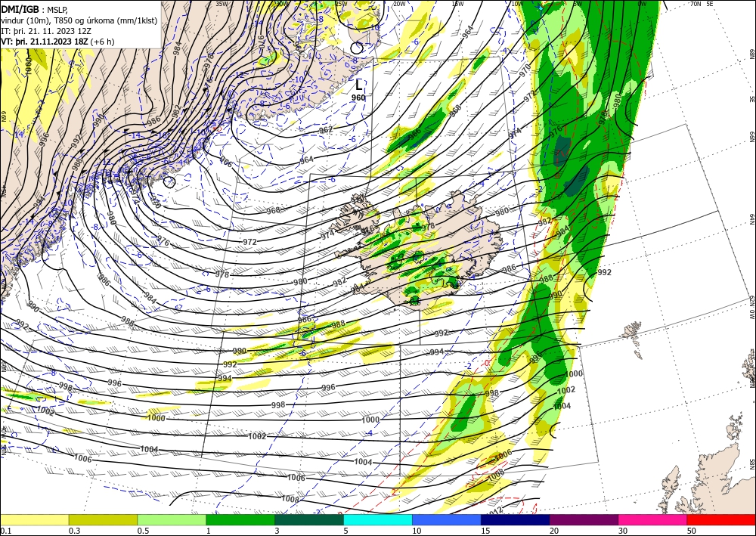Click the circle marker just north of L 960
This screenshot has width=756, height=536.
pos(357,48)
